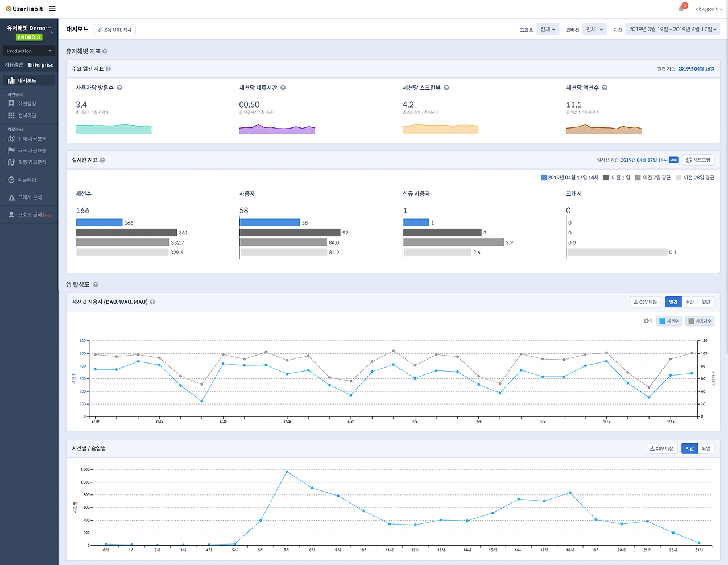
Task: Toggle the 세션수 legend in DAU chart
Action: click(669, 321)
